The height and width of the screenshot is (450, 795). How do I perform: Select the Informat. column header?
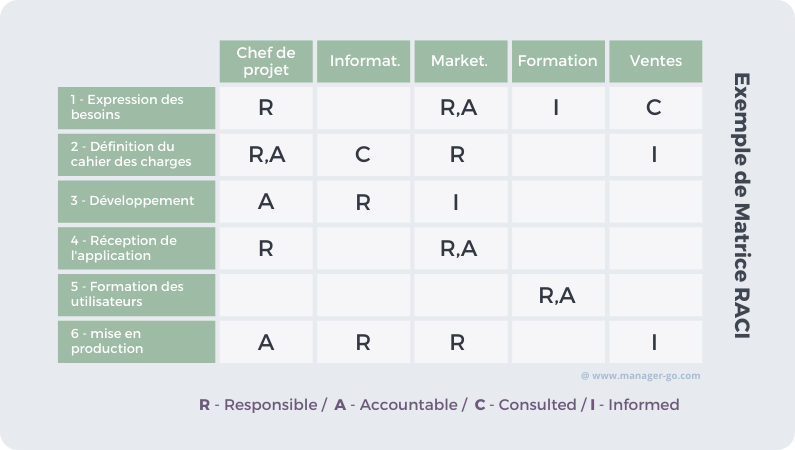pyautogui.click(x=364, y=61)
